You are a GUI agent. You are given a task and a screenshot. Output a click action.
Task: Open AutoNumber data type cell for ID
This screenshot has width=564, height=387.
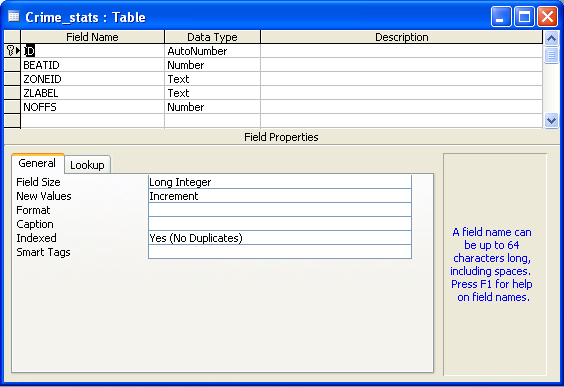pyautogui.click(x=212, y=51)
